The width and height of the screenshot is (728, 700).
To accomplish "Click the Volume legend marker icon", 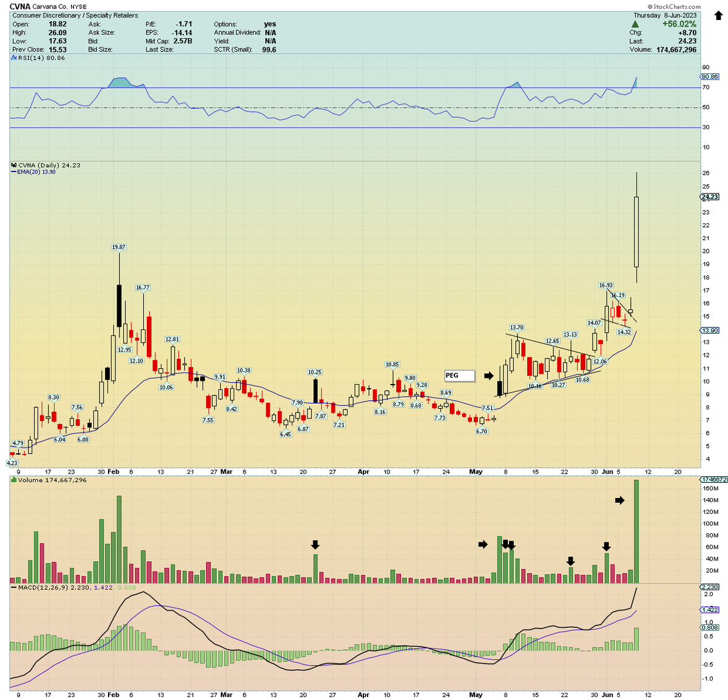I will [13, 480].
